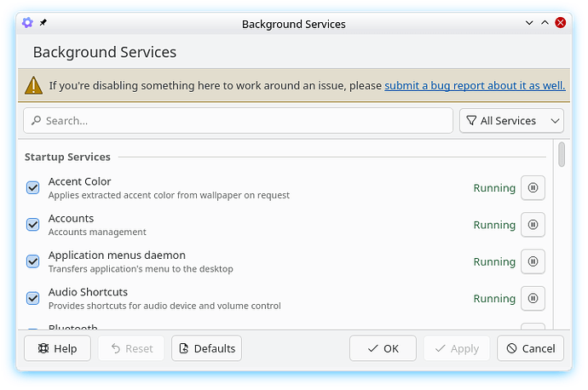588x390 pixels.
Task: Click the Help button
Action: click(x=57, y=348)
